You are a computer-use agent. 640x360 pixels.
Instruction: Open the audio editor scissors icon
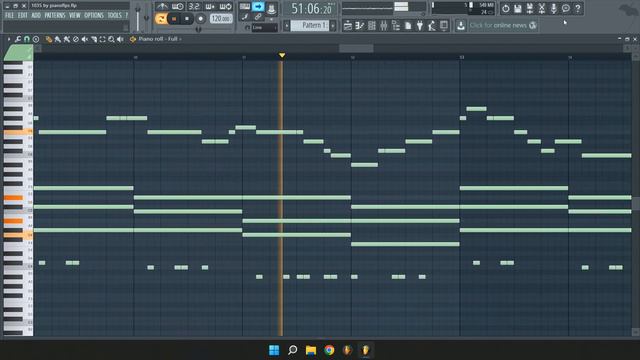542,8
